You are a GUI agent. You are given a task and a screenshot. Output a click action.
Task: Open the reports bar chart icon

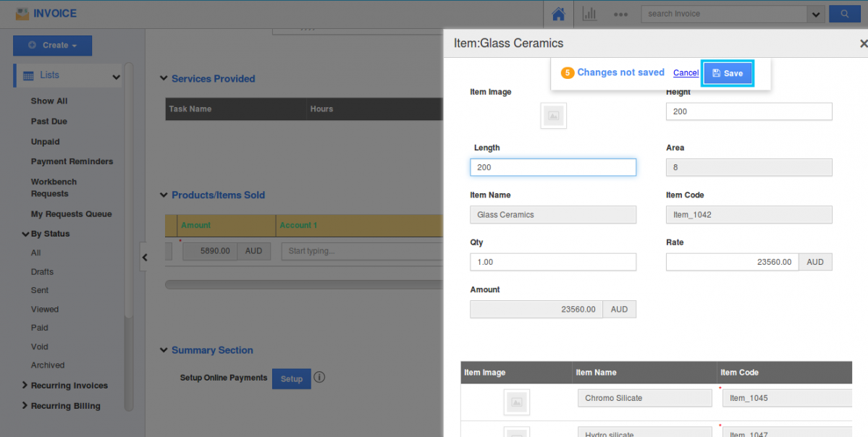pos(589,14)
